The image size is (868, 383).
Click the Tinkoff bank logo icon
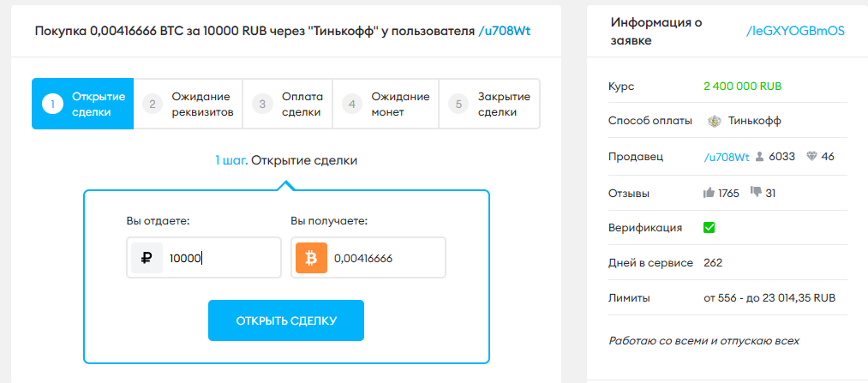click(x=715, y=121)
